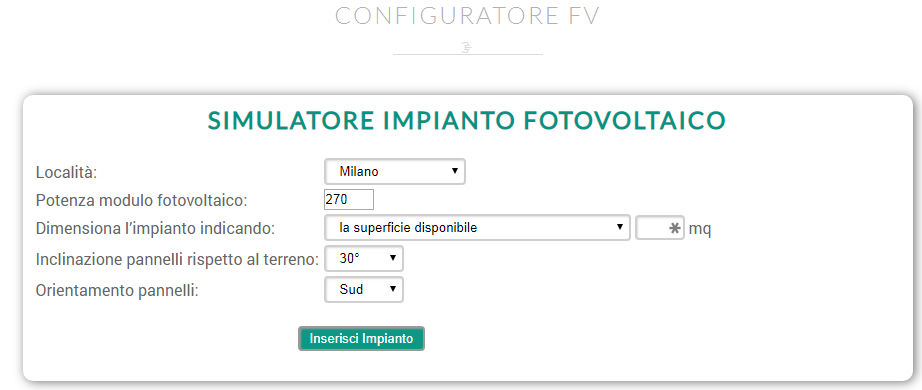Open the Località dropdown showing Milano
Viewport: 922px width, 390px height.
[x=395, y=171]
